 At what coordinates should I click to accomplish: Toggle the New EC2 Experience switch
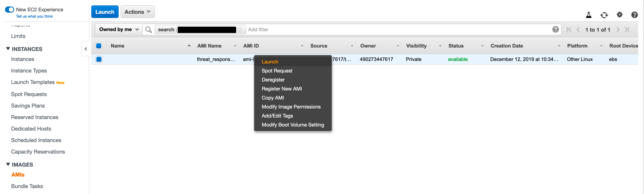tap(10, 10)
